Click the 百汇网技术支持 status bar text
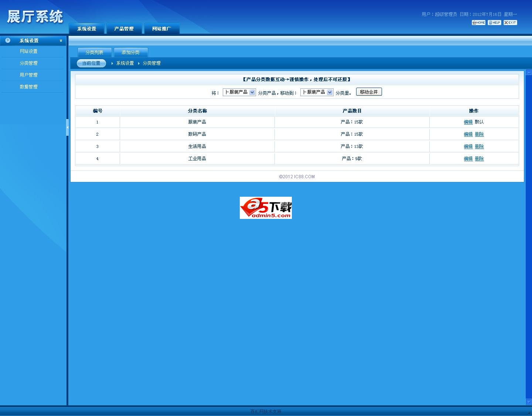Viewport: 532px width, 416px height. 266,412
